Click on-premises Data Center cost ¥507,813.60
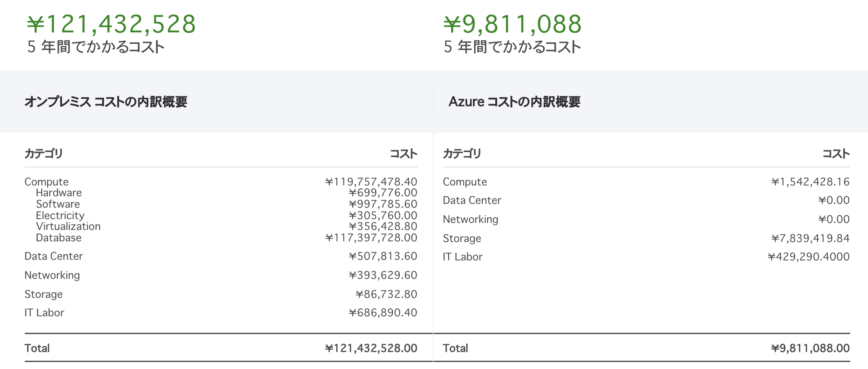868x369 pixels. pyautogui.click(x=383, y=256)
